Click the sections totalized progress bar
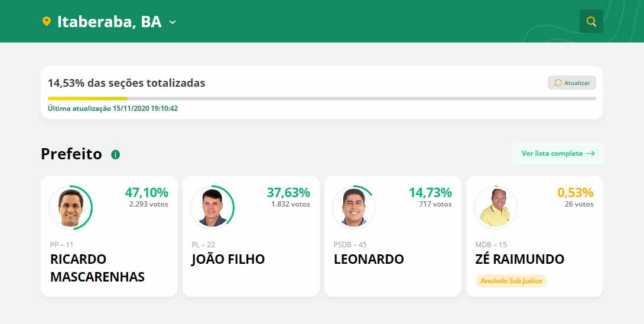Image resolution: width=644 pixels, height=324 pixels. 321,99
